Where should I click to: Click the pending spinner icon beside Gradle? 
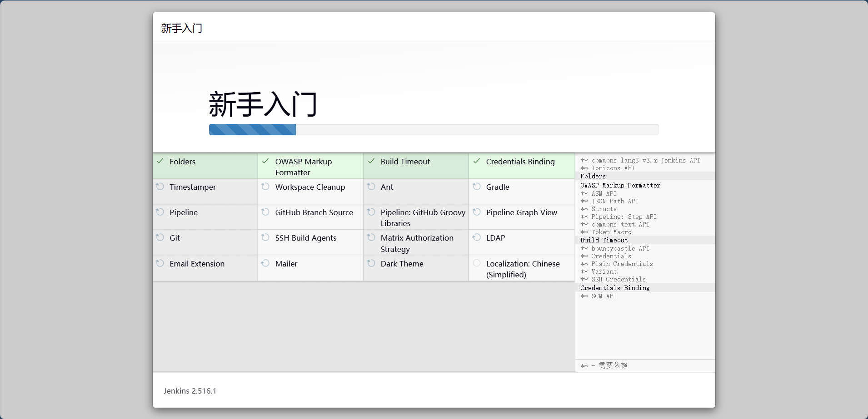coord(477,187)
